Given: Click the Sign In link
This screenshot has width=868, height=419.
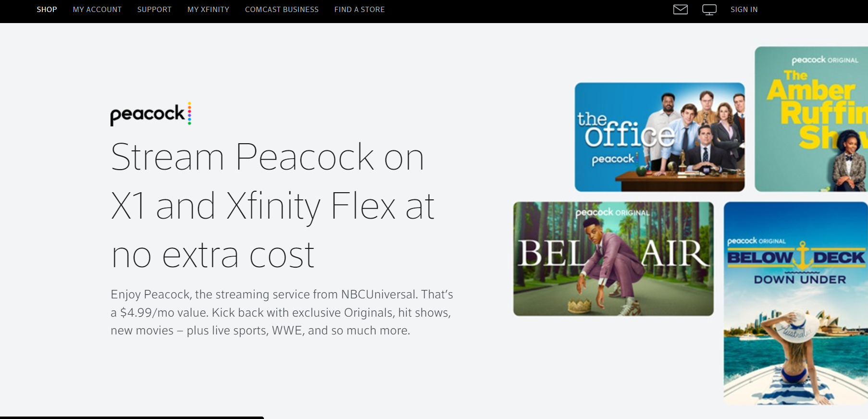Looking at the screenshot, I should pos(744,10).
